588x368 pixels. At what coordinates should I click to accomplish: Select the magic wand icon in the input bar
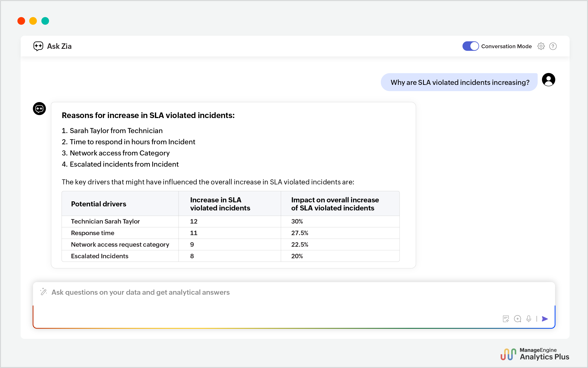click(x=44, y=292)
